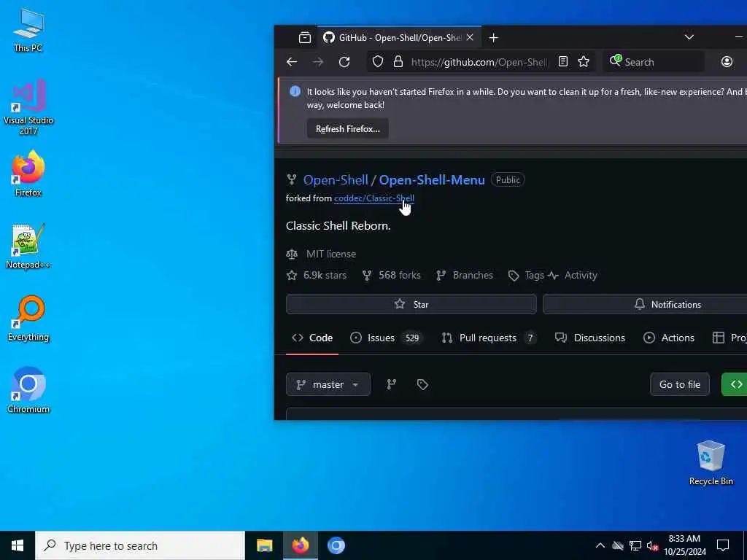
Task: Click tags icon next to master dropdown
Action: click(x=422, y=384)
